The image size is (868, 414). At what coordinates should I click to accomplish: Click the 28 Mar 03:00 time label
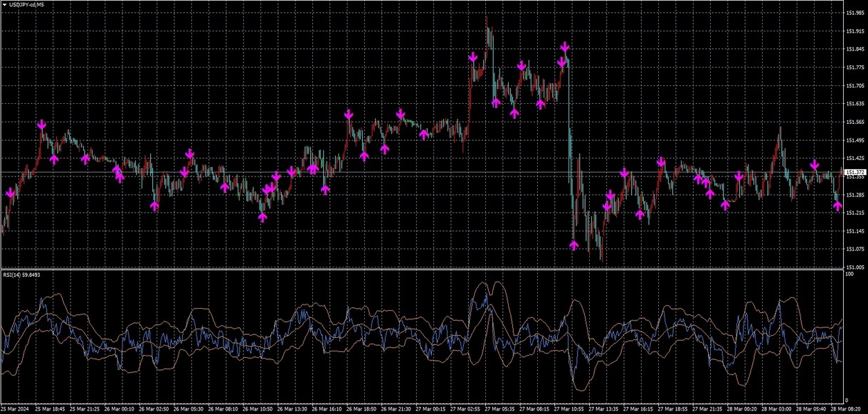pos(777,409)
